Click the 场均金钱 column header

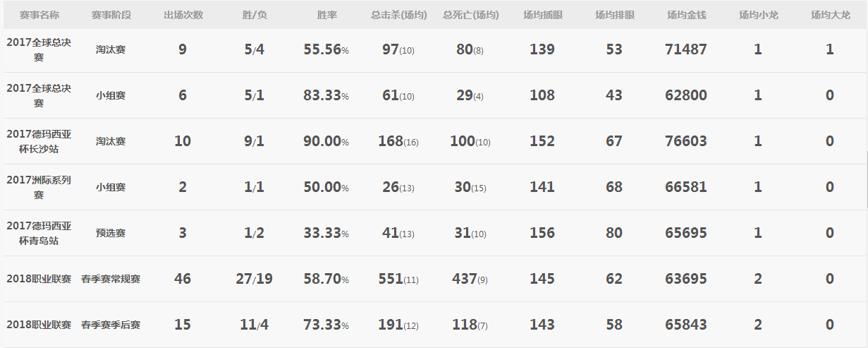(x=686, y=15)
